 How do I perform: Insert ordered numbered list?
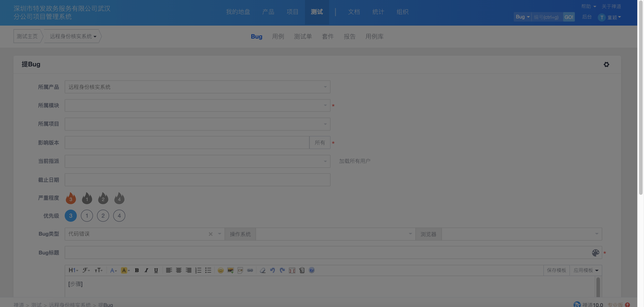[198, 270]
